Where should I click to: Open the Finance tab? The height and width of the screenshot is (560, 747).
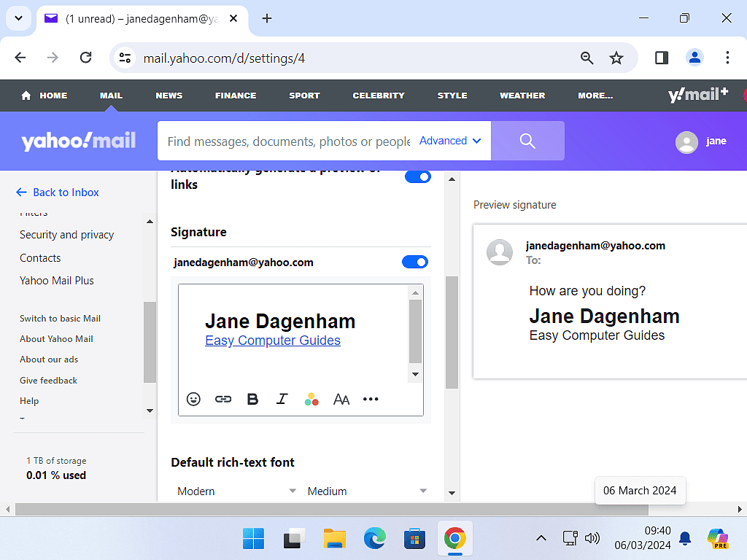coord(236,96)
